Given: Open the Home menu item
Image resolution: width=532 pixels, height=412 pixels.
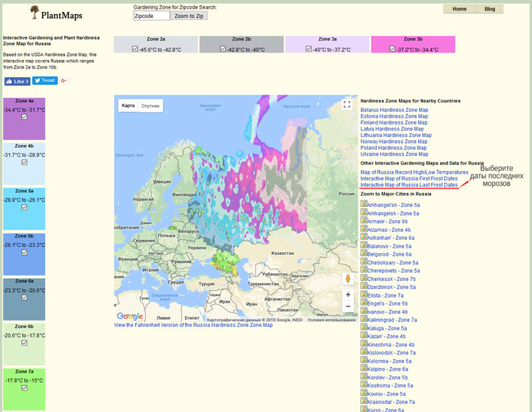Looking at the screenshot, I should click(460, 9).
